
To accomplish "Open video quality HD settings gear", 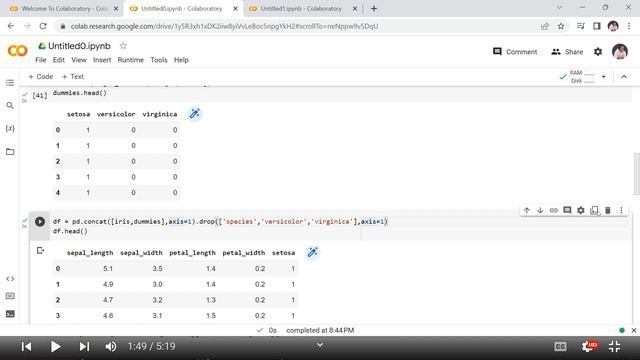I will pos(589,347).
